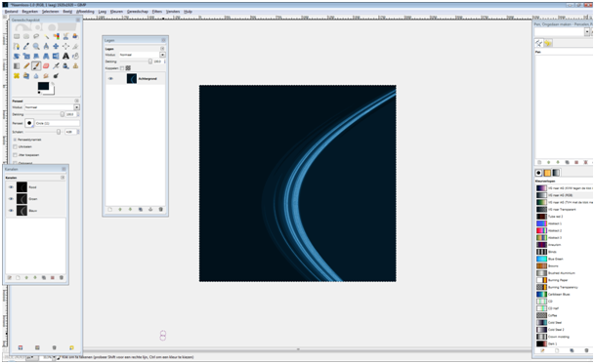Open Modus dropdown in Penseel tool options

(x=76, y=107)
